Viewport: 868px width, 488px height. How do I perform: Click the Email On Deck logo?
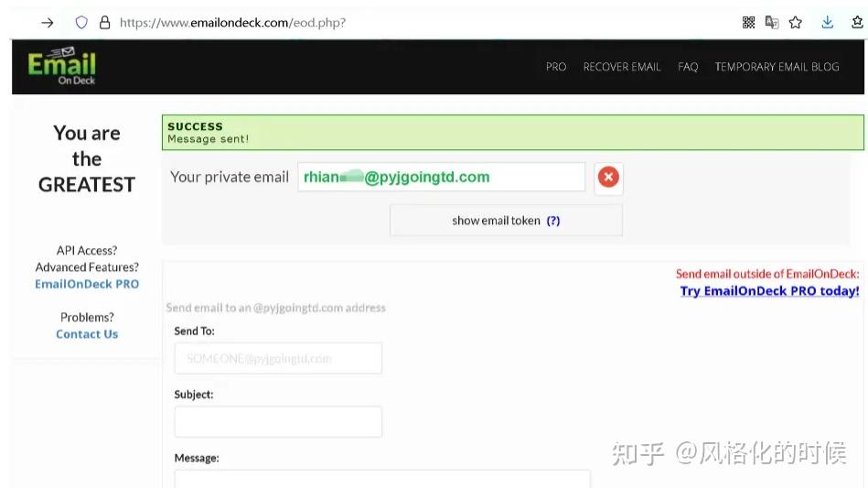61,66
